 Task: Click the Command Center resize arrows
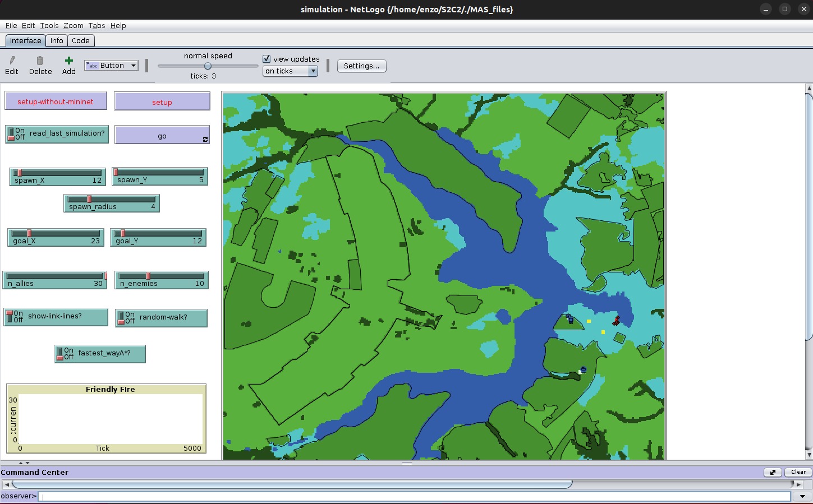[x=24, y=463]
